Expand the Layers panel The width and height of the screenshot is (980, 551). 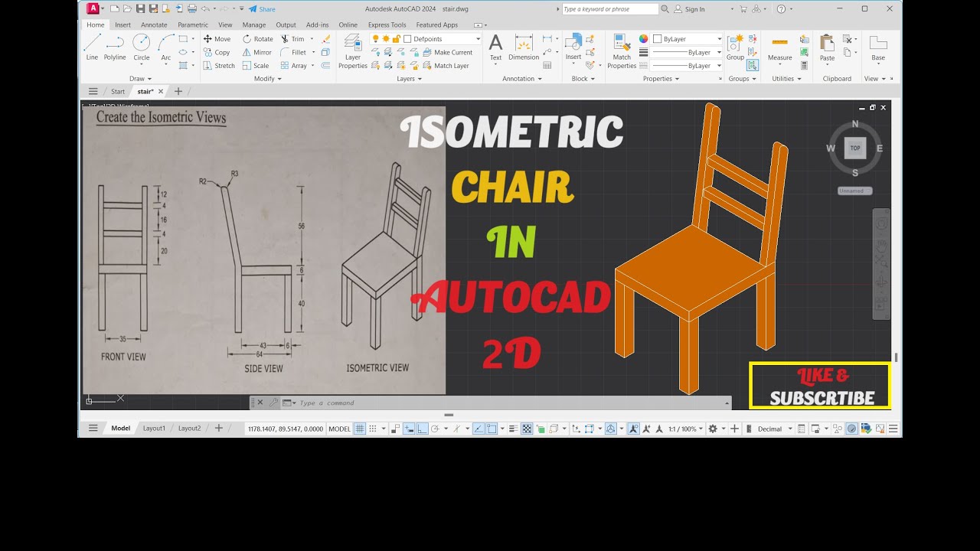click(410, 79)
